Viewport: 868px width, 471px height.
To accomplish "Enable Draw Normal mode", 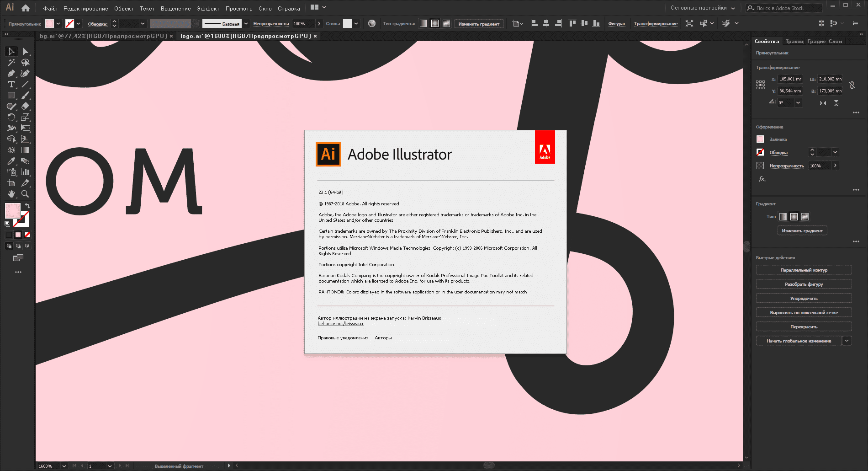I will 9,246.
